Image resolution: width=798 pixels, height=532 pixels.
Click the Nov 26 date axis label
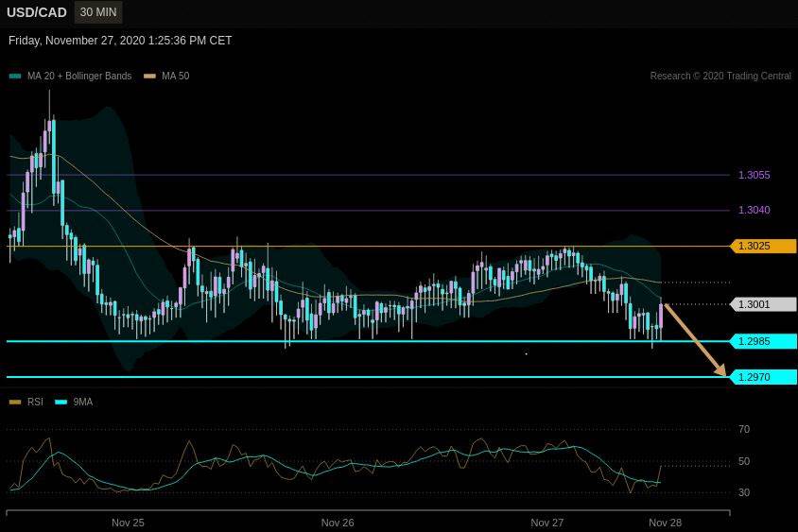[338, 523]
